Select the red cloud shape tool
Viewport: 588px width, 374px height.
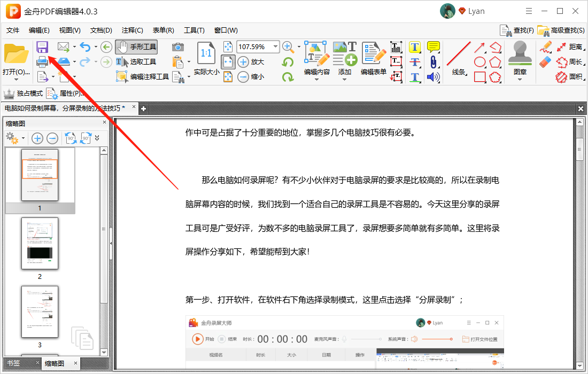click(496, 77)
